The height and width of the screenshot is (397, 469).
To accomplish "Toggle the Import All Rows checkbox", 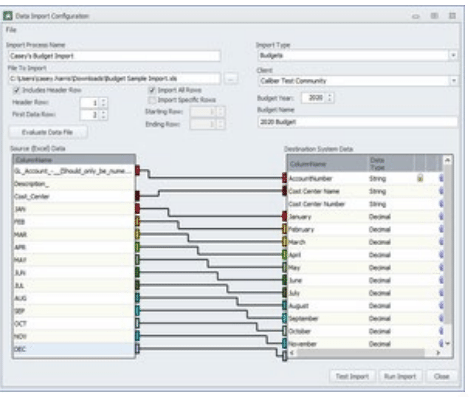I will point(152,90).
